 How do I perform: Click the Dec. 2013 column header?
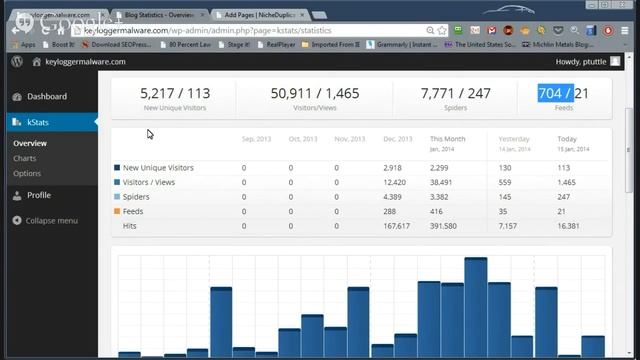click(398, 139)
